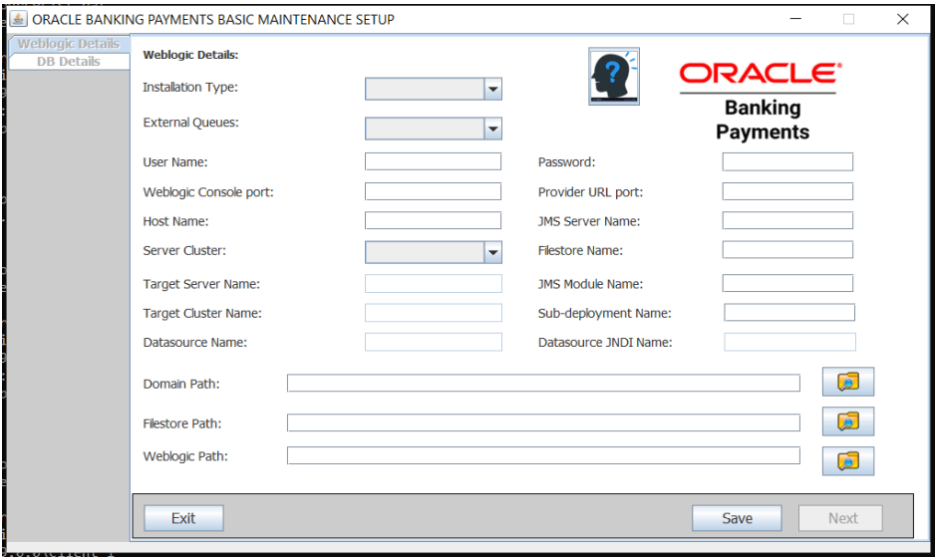
Task: Click into the Domain Path text box
Action: (x=544, y=384)
